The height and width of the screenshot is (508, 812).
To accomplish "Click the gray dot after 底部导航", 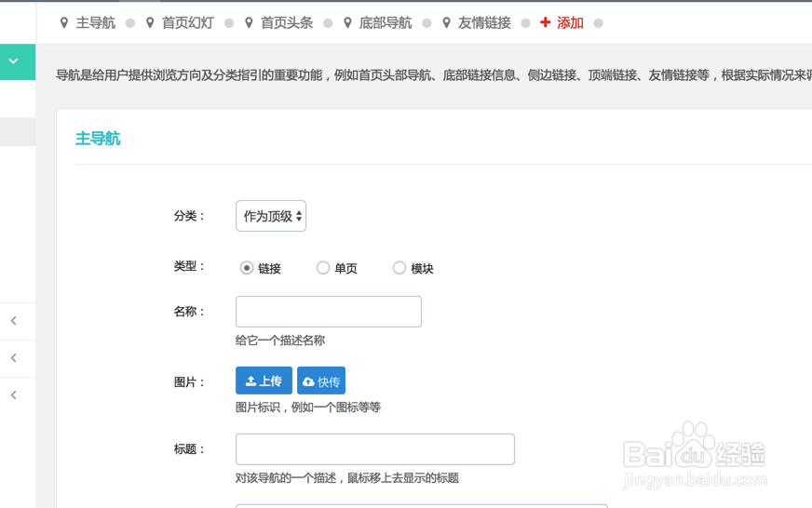I will tap(426, 23).
